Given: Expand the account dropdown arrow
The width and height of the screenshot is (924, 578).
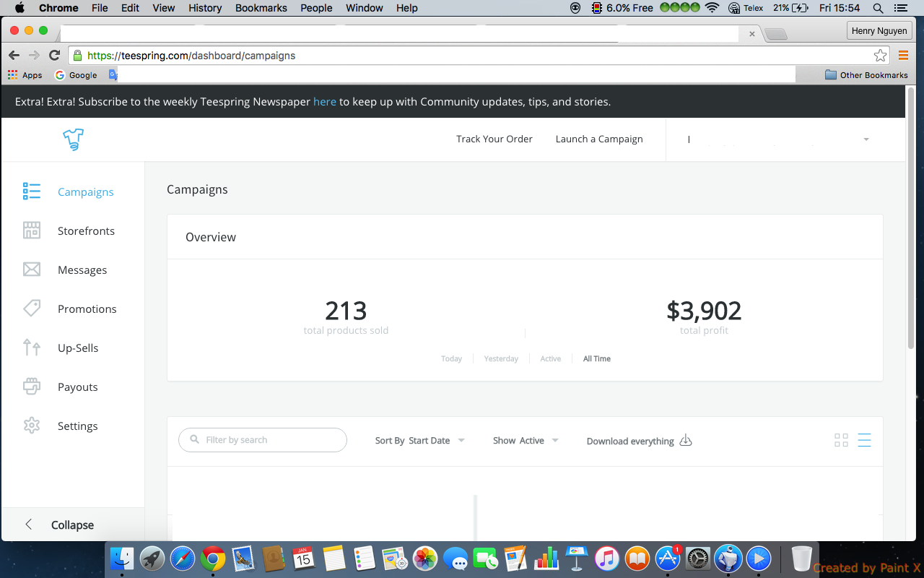Looking at the screenshot, I should 866,139.
